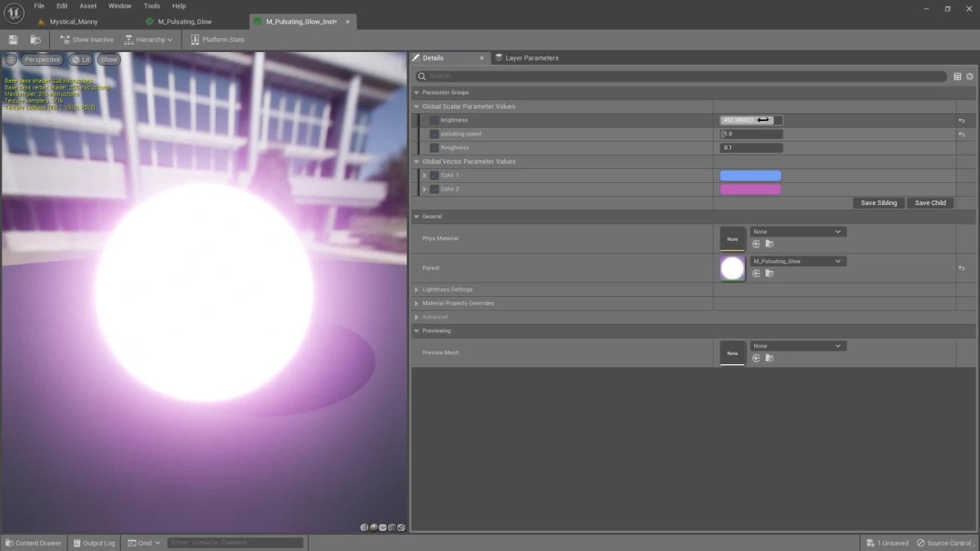This screenshot has height=551, width=980.
Task: Click the blue Color 1 swatch
Action: (750, 175)
